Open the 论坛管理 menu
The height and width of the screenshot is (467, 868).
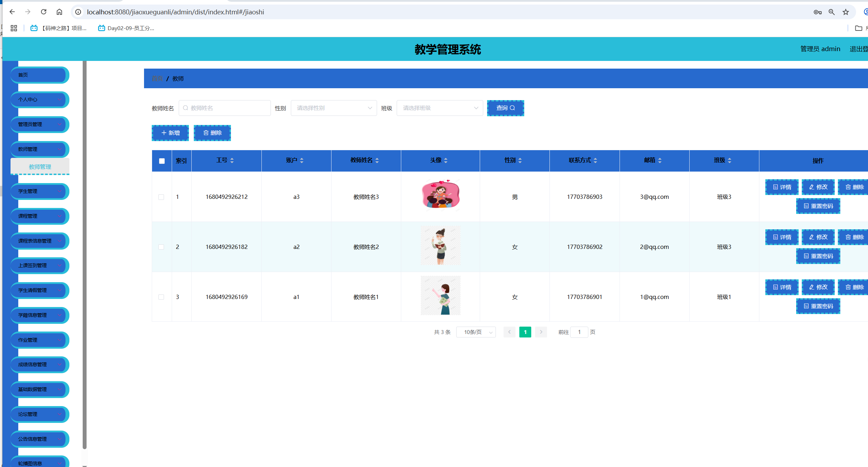[40, 414]
